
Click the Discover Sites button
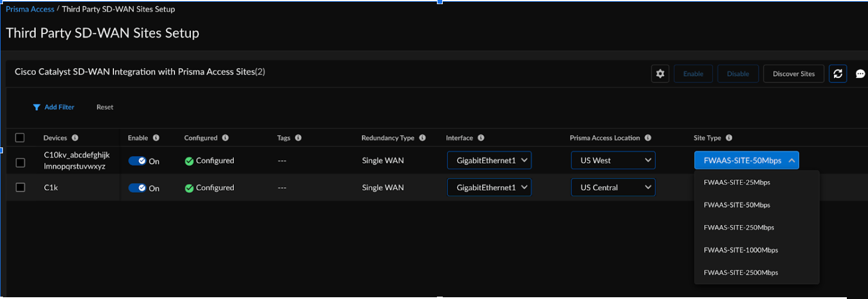793,74
